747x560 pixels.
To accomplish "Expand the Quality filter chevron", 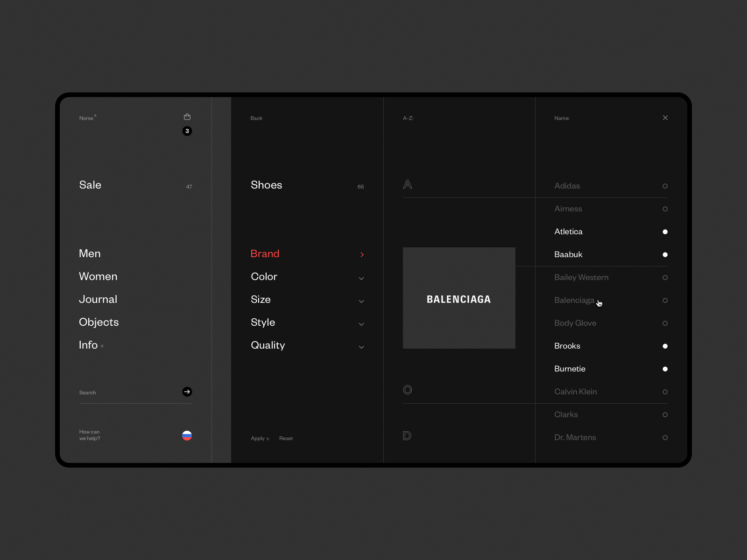I will point(361,347).
